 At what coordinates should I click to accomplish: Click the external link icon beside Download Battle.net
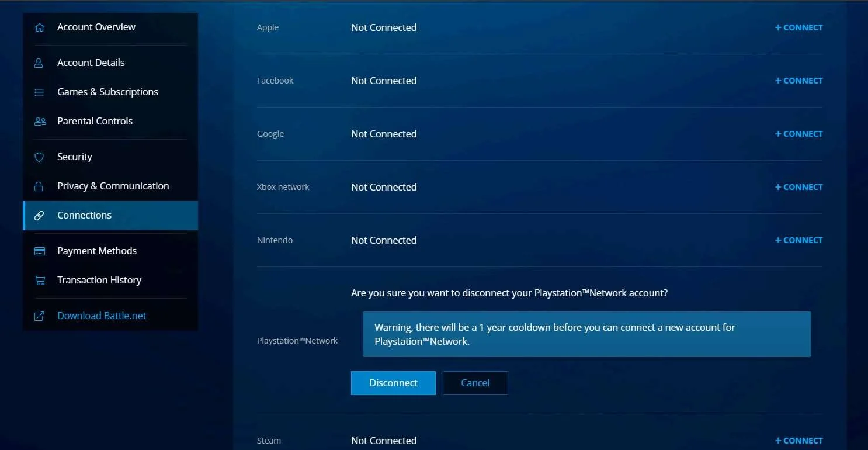click(39, 316)
